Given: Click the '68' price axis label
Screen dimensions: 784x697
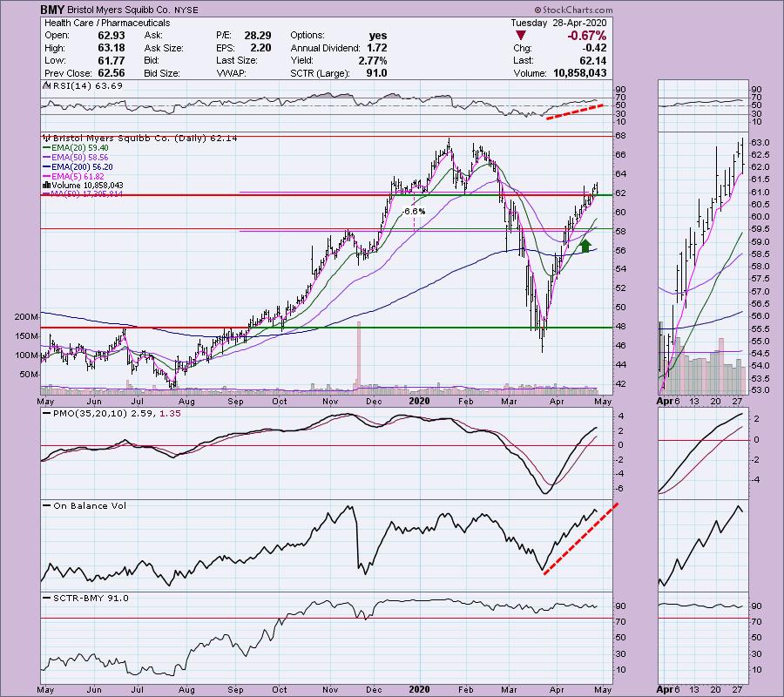Looking at the screenshot, I should pyautogui.click(x=620, y=136).
